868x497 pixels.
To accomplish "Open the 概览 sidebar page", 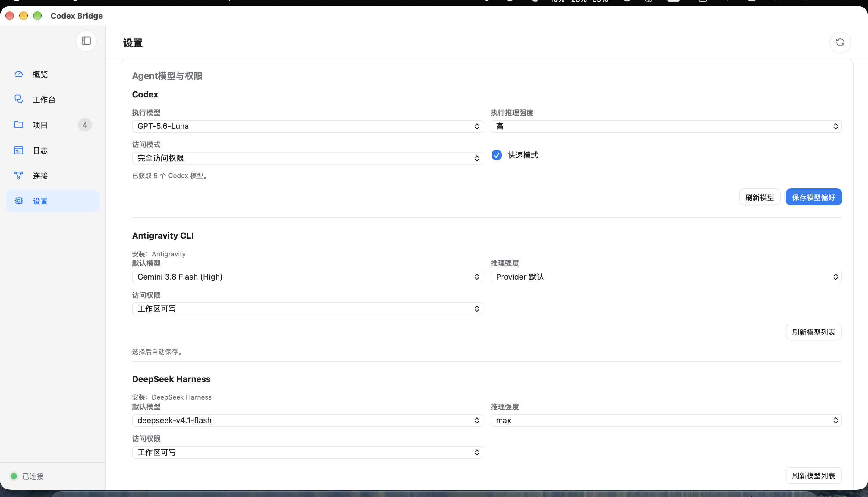I will (52, 74).
